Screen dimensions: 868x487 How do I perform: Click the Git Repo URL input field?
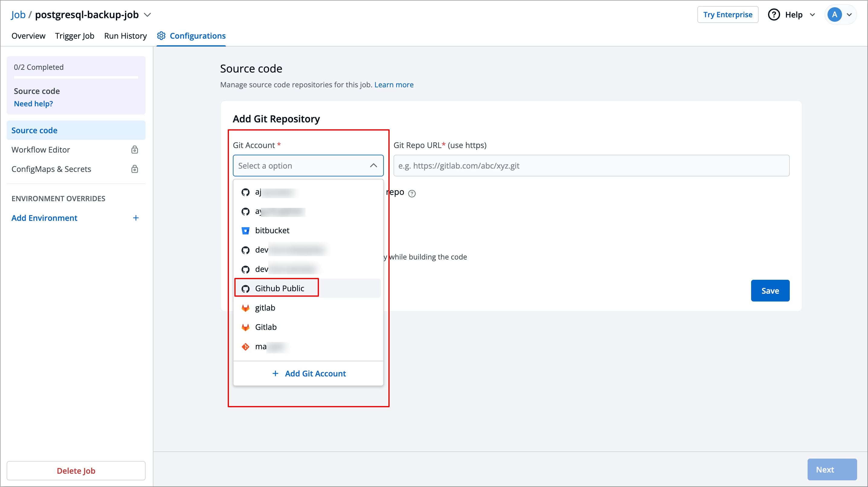pyautogui.click(x=591, y=166)
